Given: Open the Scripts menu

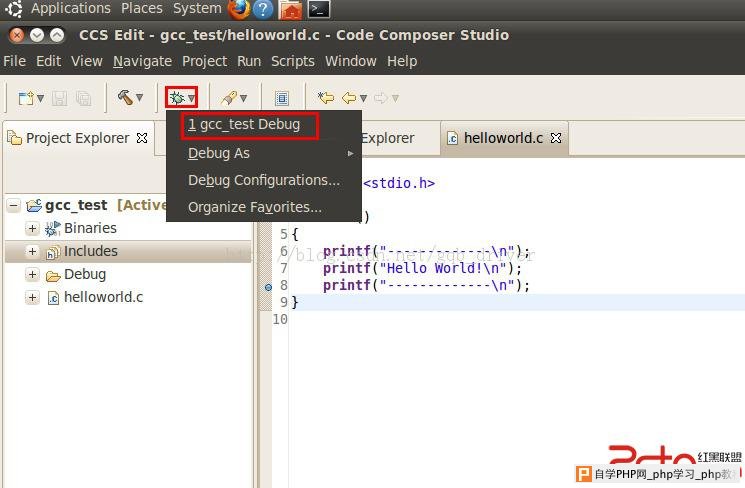Looking at the screenshot, I should (x=293, y=61).
